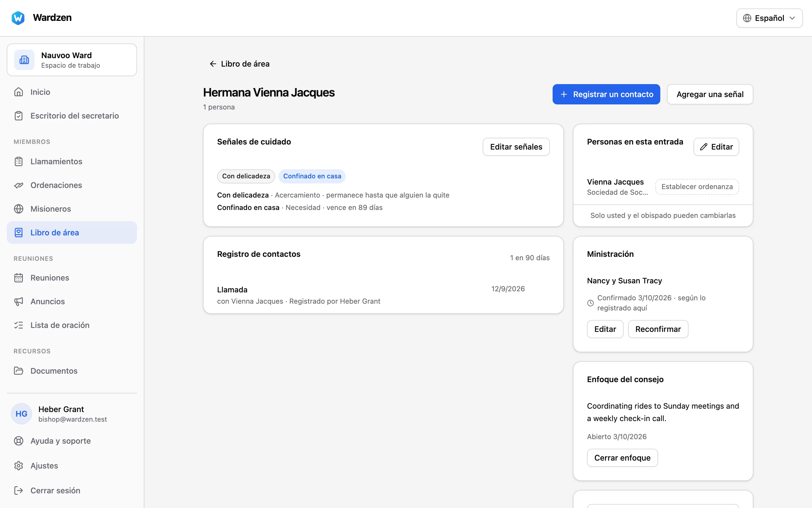The height and width of the screenshot is (508, 812).
Task: Click the Escritorio del secretario clipboard-check icon
Action: point(19,116)
